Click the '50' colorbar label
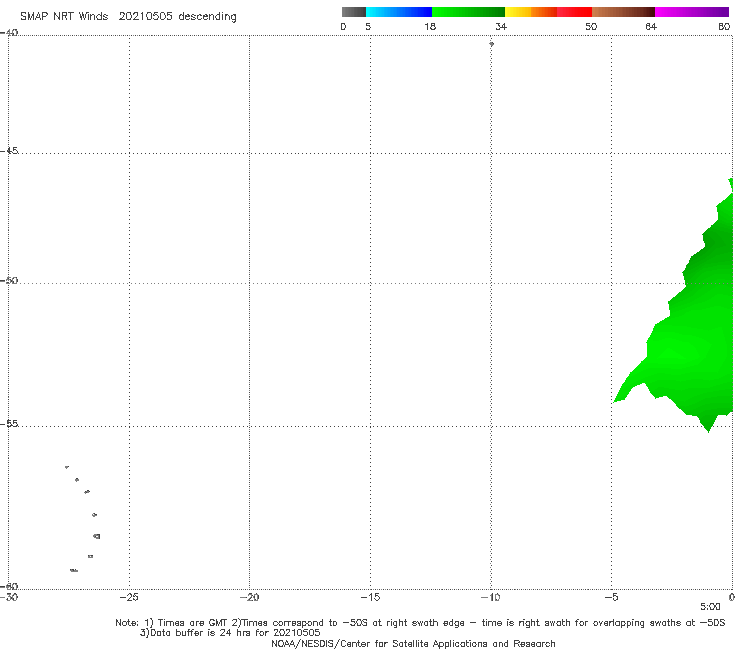 click(591, 26)
